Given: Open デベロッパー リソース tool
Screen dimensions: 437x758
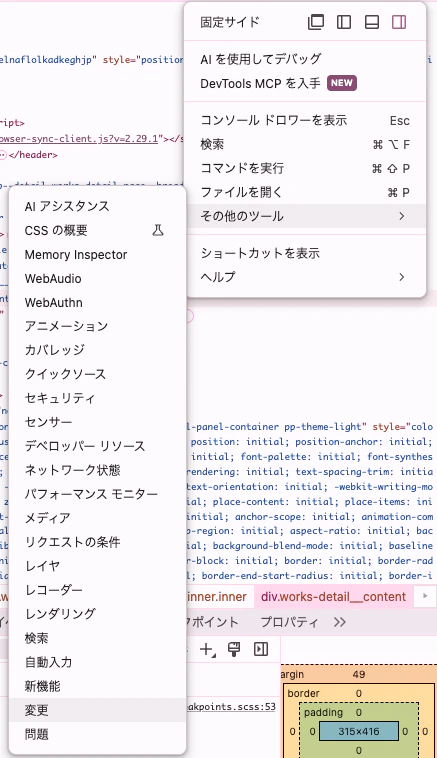Looking at the screenshot, I should coord(97,446).
